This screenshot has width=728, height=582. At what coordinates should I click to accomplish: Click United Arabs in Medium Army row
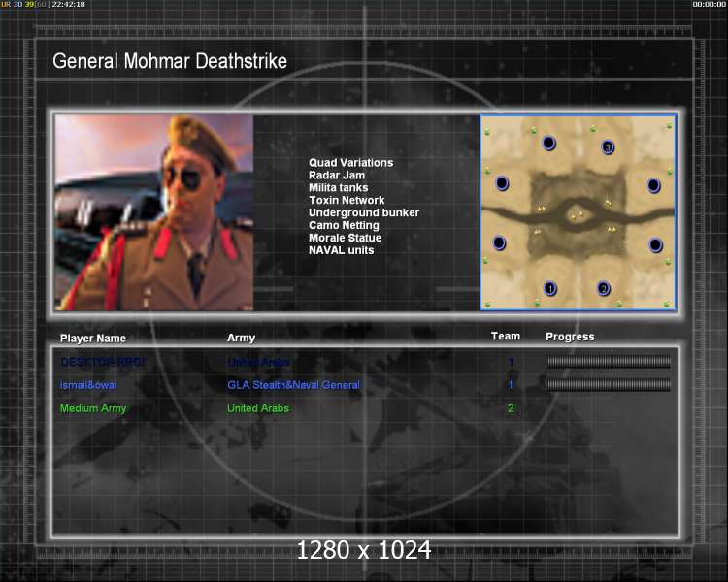[x=258, y=408]
